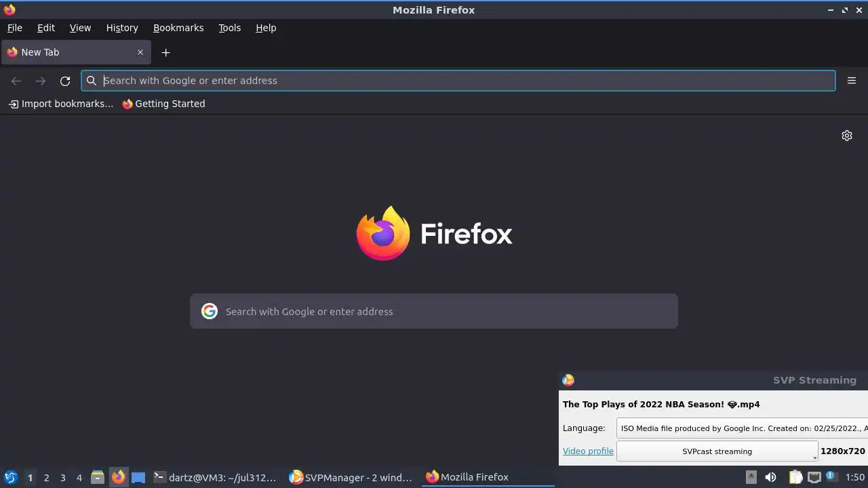Expand SVPcast streaming profile dropdown
The image size is (868, 488).
pos(717,451)
